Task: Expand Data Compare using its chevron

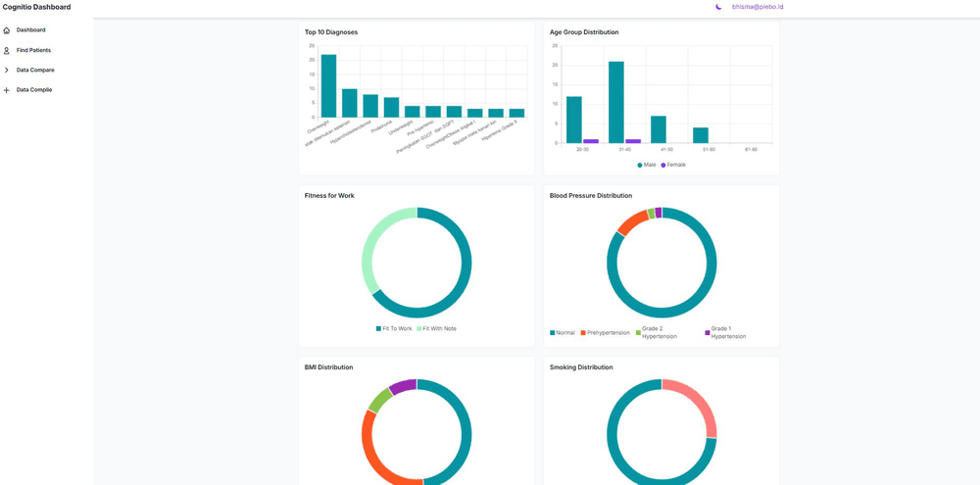Action: (7, 70)
